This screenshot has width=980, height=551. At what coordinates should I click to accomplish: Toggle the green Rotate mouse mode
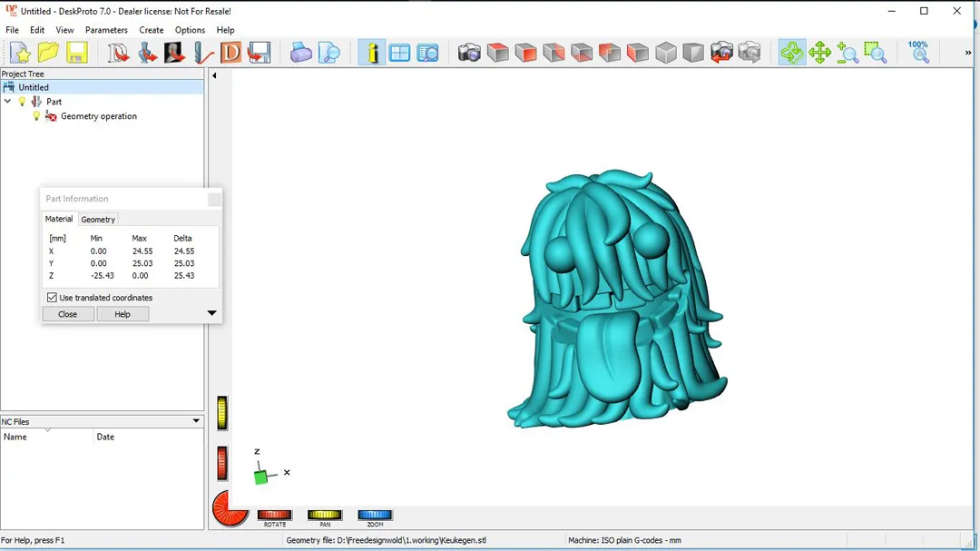coord(792,53)
